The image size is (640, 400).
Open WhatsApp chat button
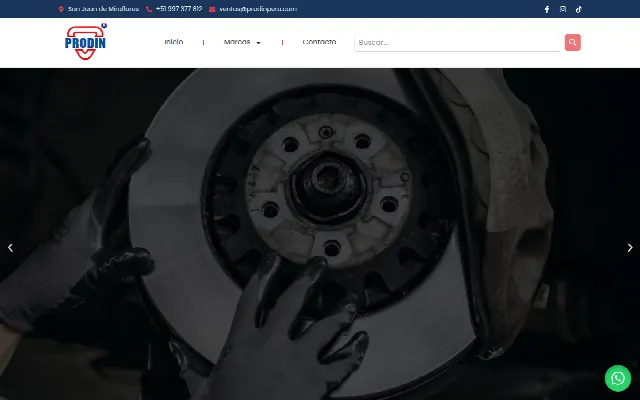(618, 378)
